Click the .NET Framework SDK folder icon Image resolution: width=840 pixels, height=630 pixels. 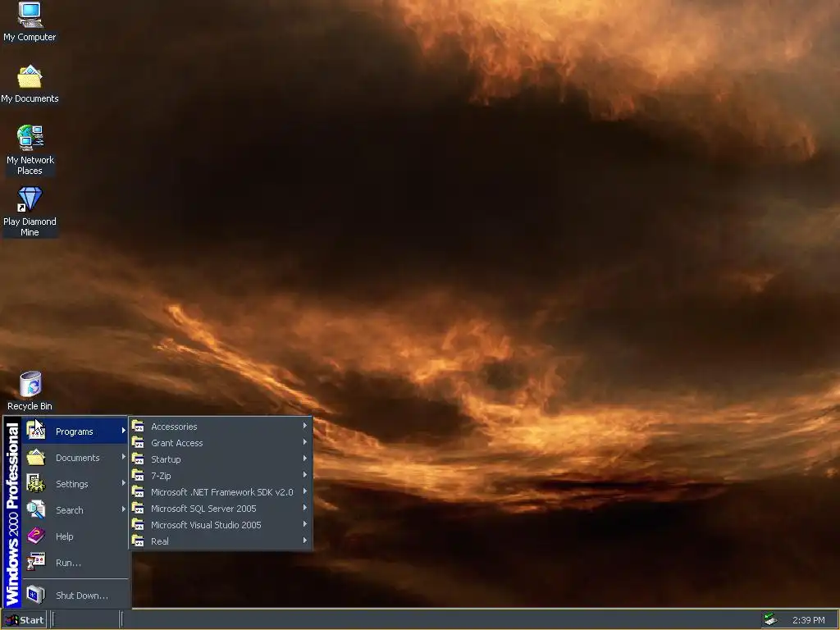(138, 492)
